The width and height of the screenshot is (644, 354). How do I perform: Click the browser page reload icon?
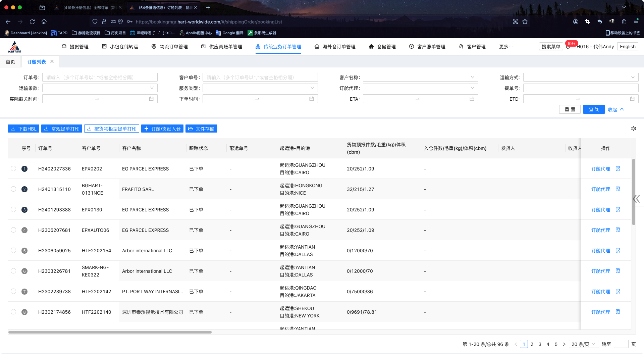[x=32, y=22]
